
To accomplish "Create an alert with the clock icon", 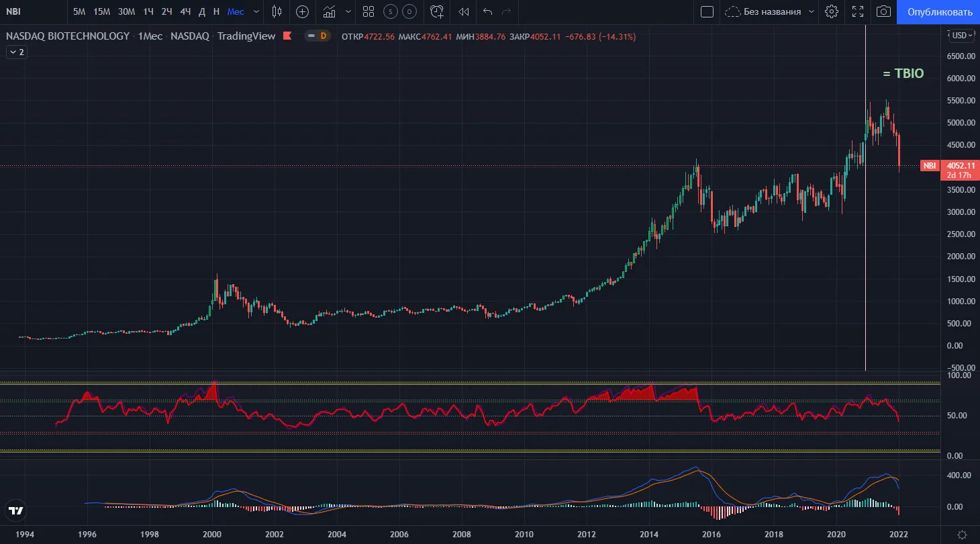I will pyautogui.click(x=437, y=11).
